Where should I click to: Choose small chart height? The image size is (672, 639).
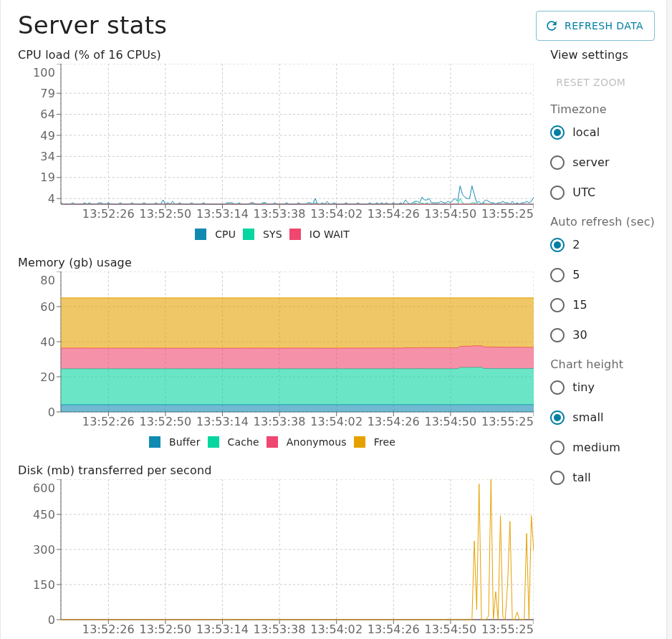557,418
